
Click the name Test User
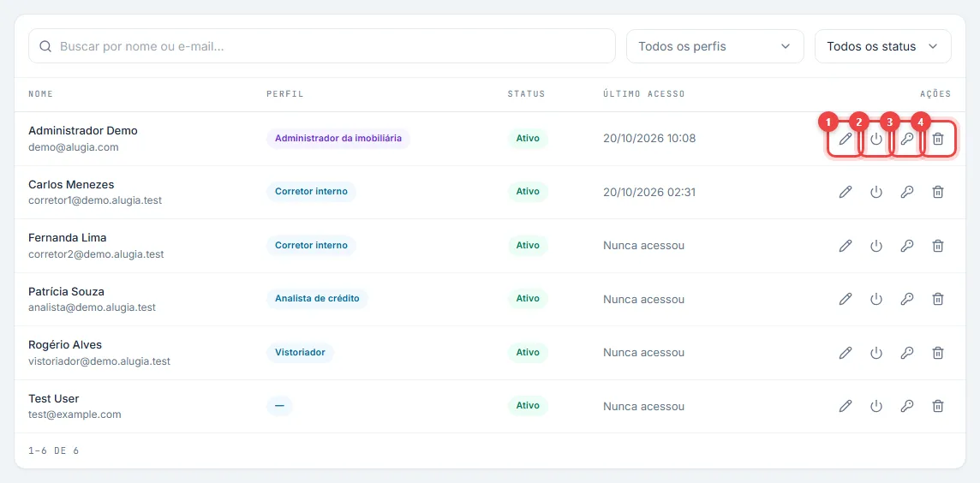54,398
